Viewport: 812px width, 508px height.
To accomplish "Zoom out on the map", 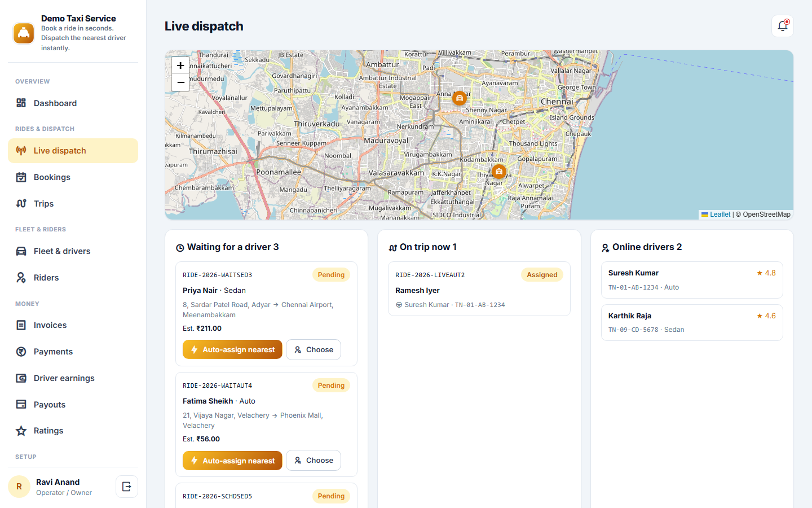I will click(180, 82).
